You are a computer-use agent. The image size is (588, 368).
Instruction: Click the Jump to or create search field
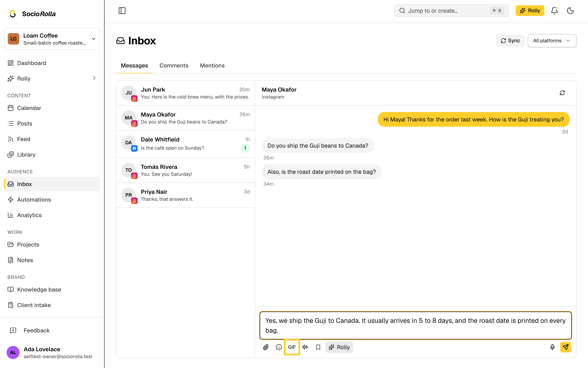coord(451,11)
